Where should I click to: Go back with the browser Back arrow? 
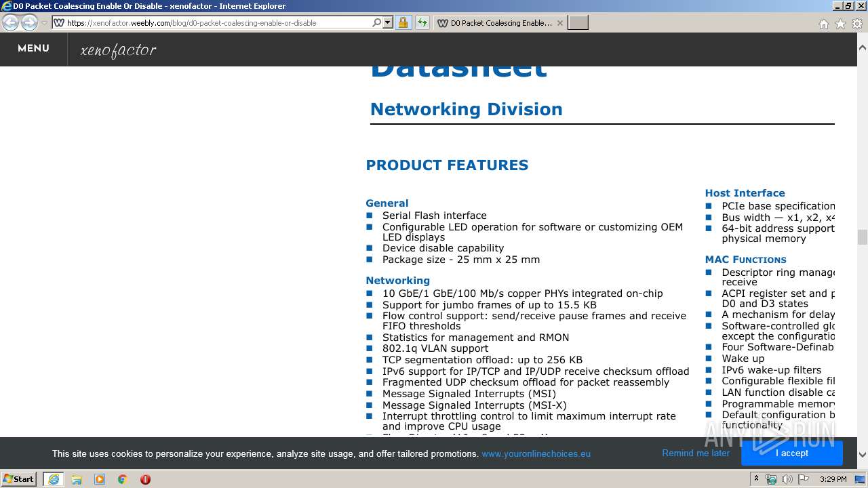(10, 22)
